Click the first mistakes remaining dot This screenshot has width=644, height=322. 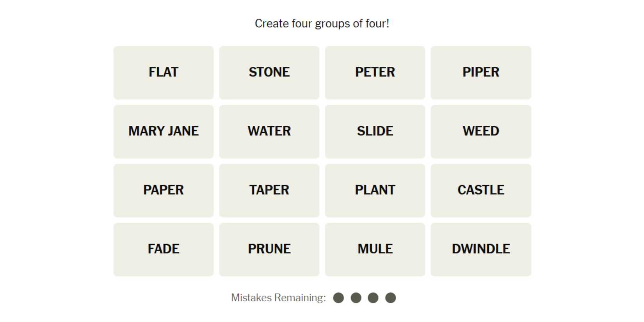(338, 298)
